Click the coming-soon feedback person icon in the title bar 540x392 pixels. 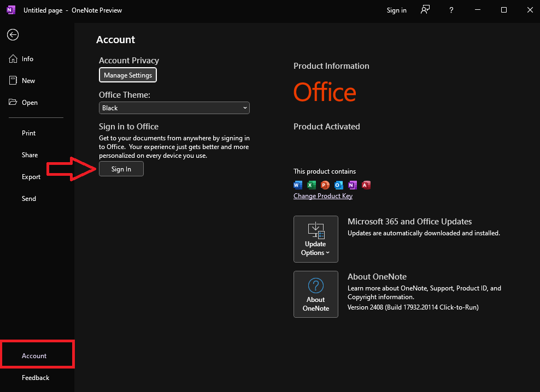pos(425,10)
